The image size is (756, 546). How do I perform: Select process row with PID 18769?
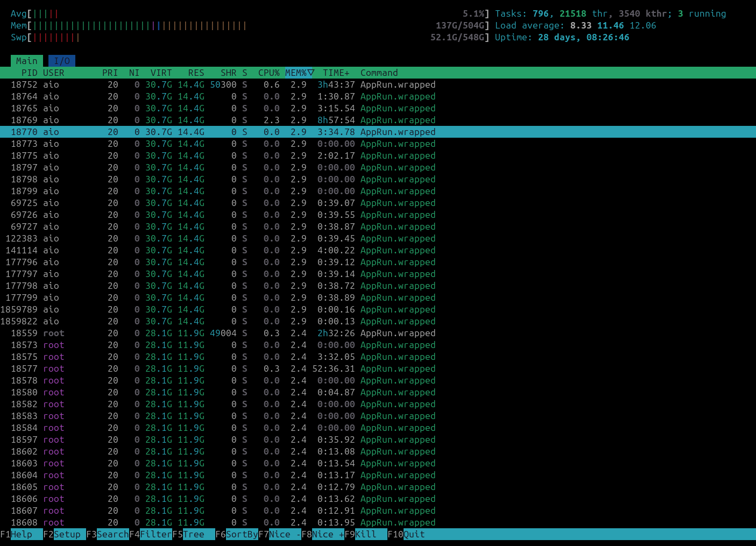coord(378,120)
